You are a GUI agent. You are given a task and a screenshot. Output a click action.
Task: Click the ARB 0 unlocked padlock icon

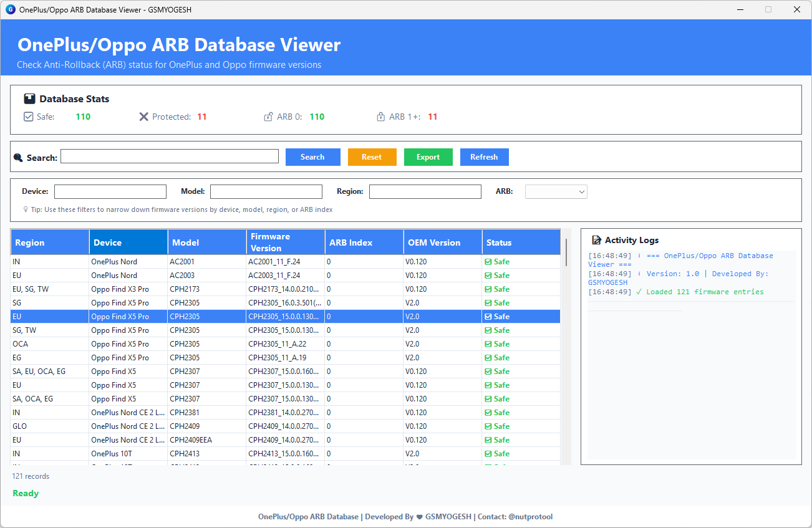268,117
